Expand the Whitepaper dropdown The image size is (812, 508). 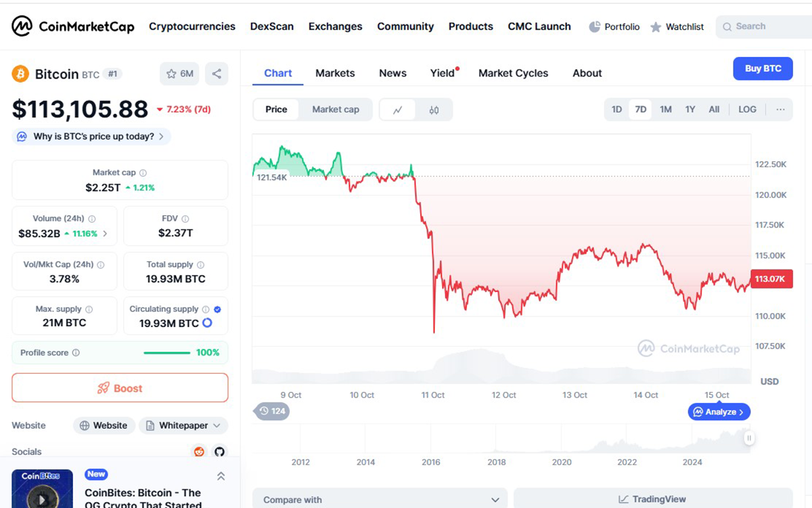(x=183, y=425)
